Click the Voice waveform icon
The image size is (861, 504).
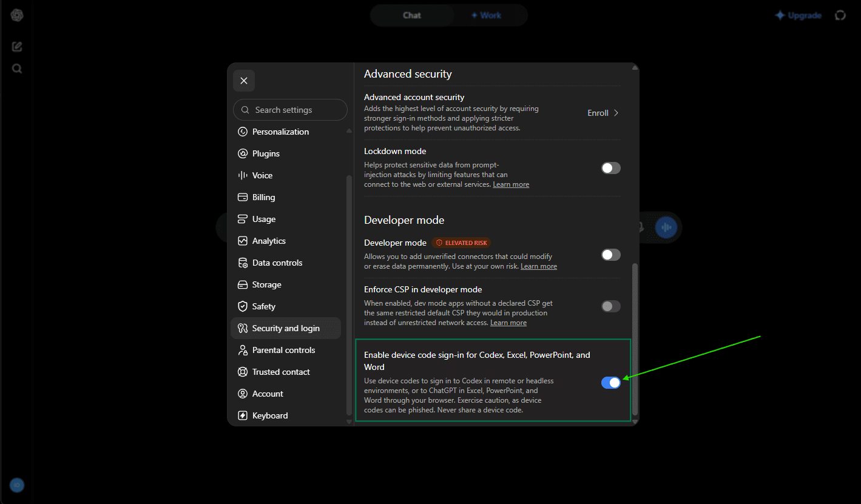click(x=243, y=175)
